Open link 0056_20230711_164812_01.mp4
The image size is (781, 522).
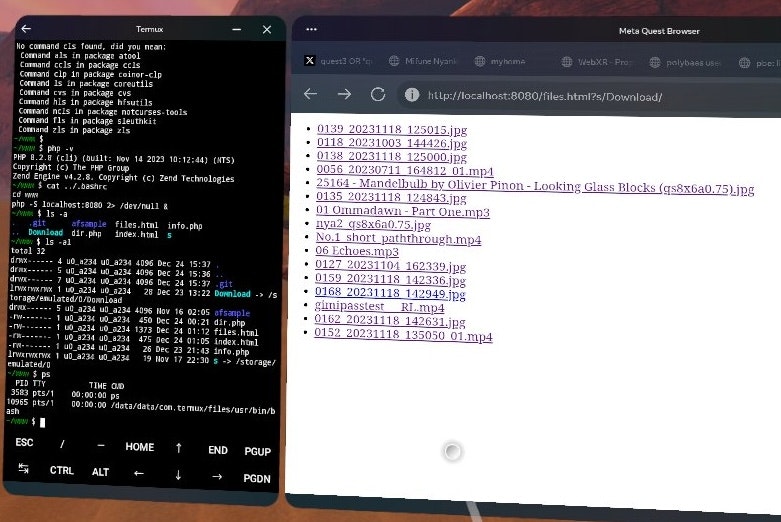(405, 170)
